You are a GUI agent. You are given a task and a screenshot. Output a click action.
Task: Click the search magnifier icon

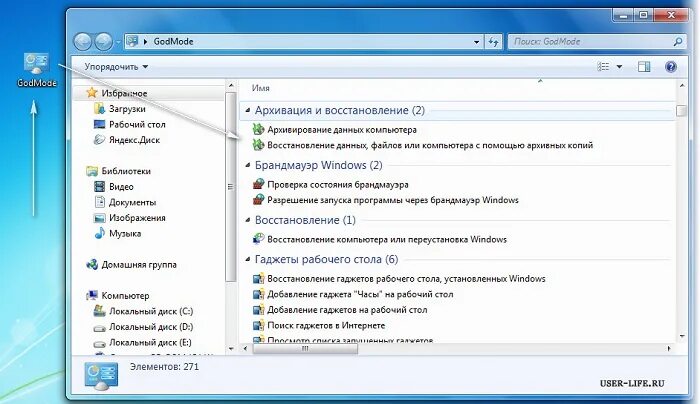click(678, 42)
